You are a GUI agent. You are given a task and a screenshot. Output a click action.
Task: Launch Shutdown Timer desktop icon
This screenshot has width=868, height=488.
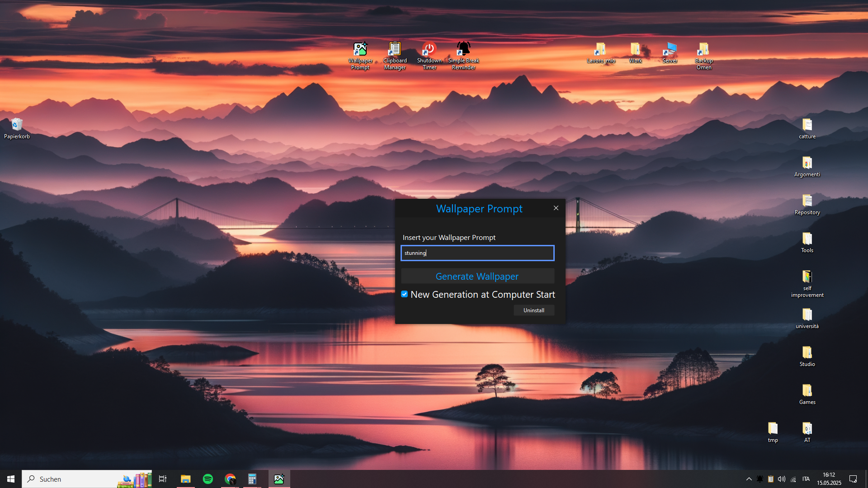point(429,55)
